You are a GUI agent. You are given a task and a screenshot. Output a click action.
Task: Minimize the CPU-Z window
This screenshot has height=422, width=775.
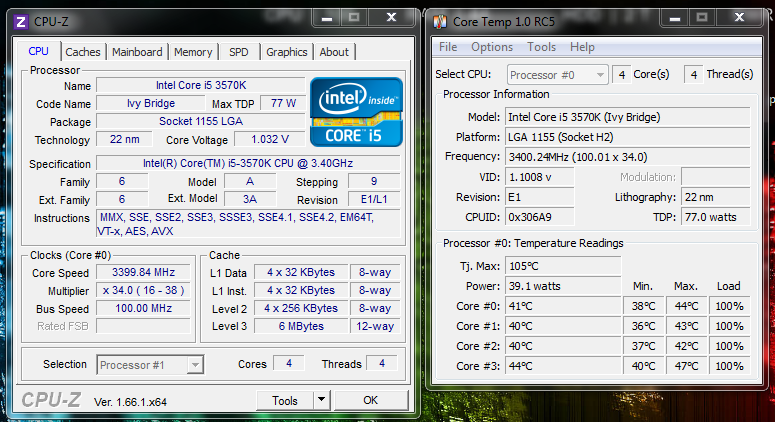click(x=327, y=18)
